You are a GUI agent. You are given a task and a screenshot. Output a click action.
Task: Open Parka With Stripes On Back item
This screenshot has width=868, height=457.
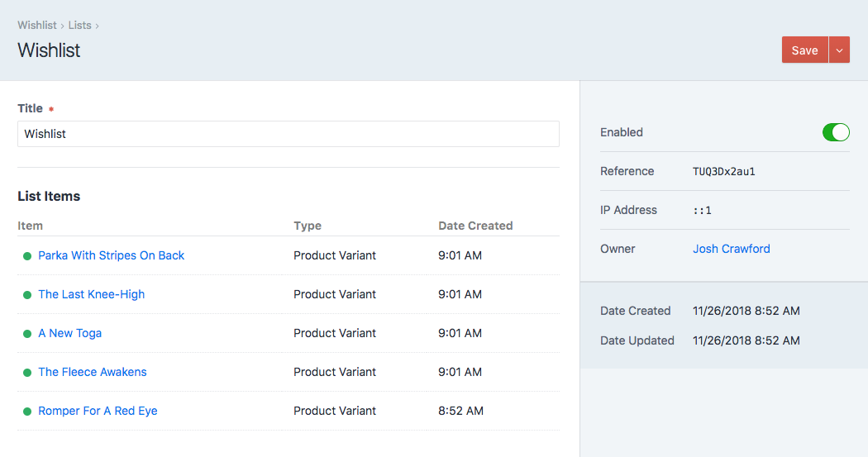[112, 255]
